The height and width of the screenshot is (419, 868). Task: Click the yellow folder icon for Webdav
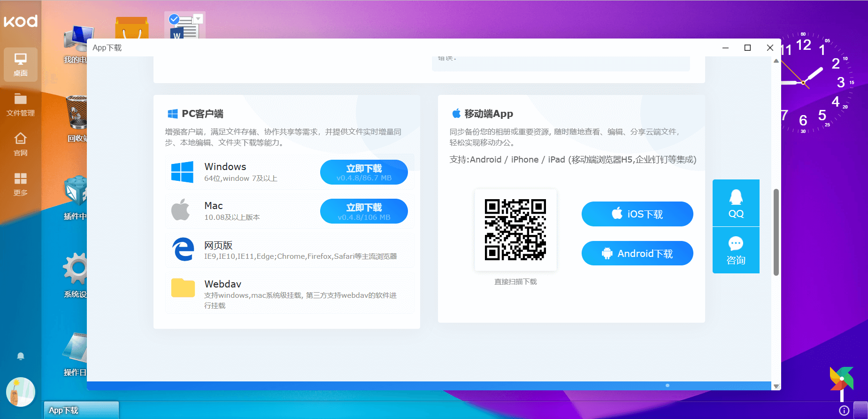click(x=183, y=287)
